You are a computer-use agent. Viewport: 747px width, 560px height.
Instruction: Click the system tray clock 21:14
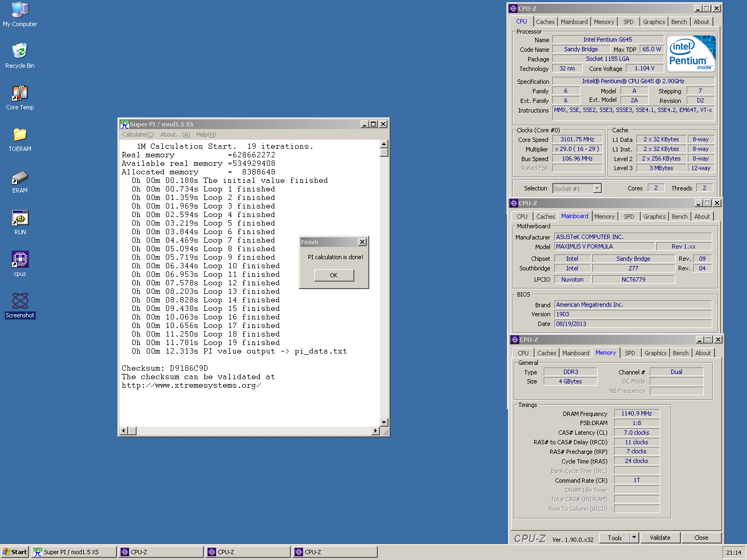734,553
